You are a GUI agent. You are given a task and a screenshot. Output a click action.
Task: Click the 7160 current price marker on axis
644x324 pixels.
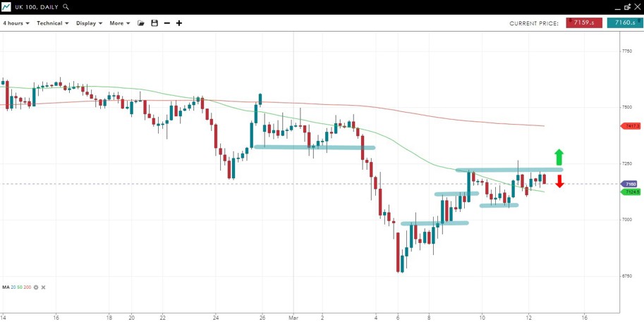tap(631, 184)
